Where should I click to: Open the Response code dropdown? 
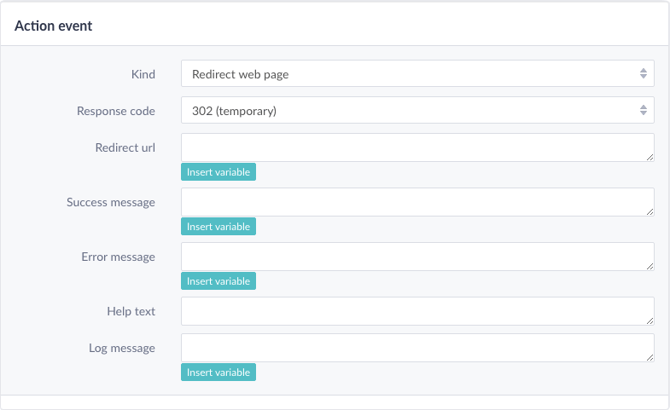pyautogui.click(x=417, y=110)
